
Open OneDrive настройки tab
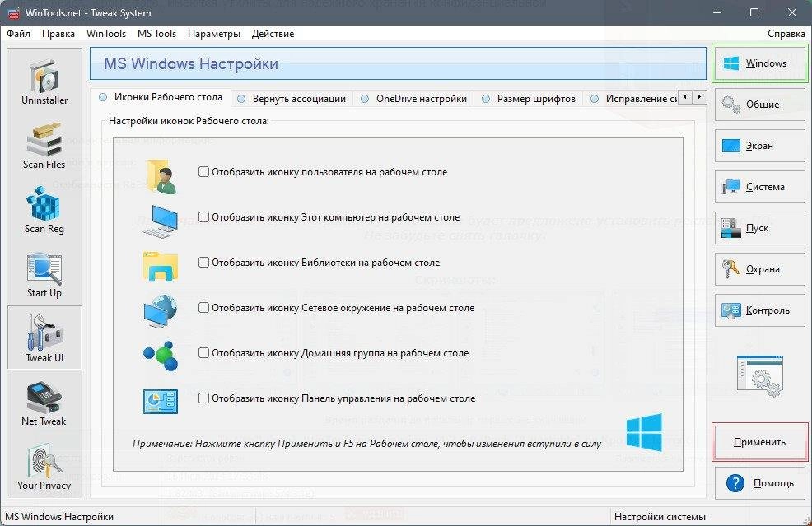click(x=413, y=98)
